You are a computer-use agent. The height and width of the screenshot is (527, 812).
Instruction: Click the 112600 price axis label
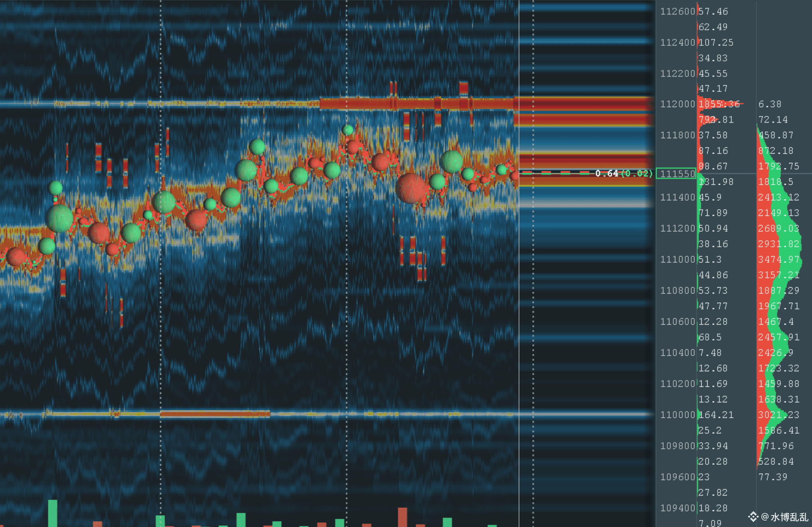coord(677,12)
